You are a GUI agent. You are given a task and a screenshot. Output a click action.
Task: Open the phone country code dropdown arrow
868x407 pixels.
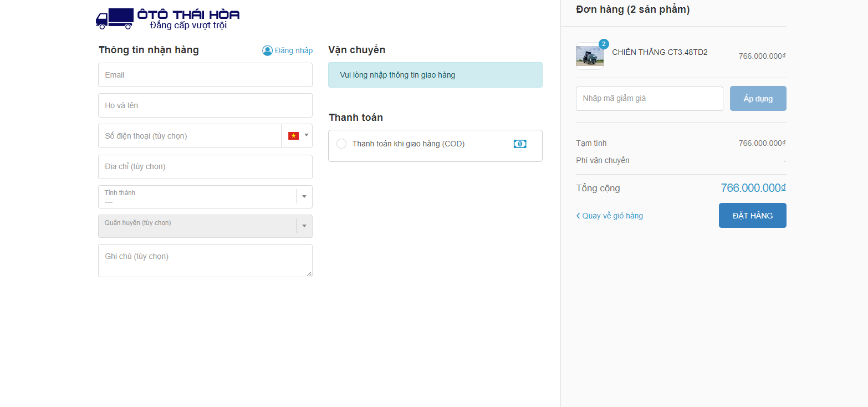pyautogui.click(x=307, y=135)
